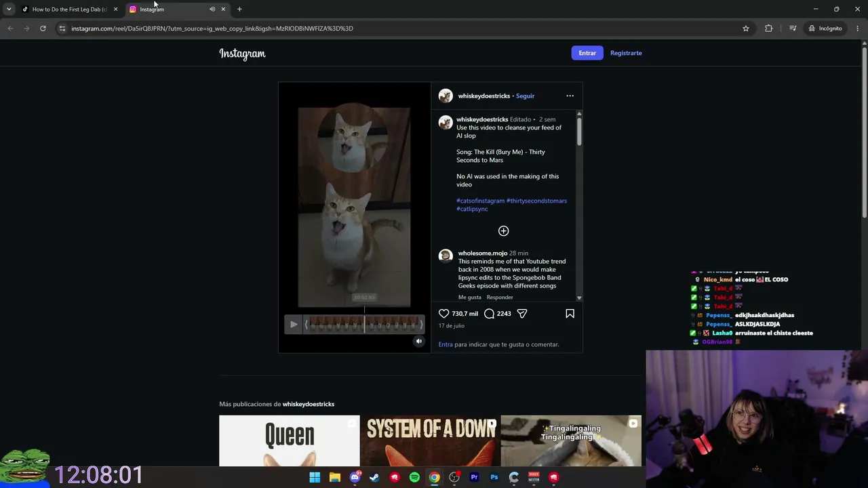
Task: Open OBS Studio from the taskbar
Action: point(454,477)
